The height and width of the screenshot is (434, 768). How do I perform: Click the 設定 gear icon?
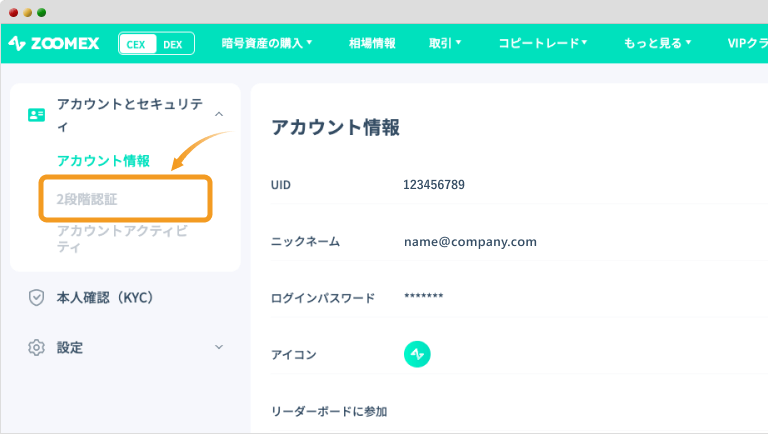point(36,347)
